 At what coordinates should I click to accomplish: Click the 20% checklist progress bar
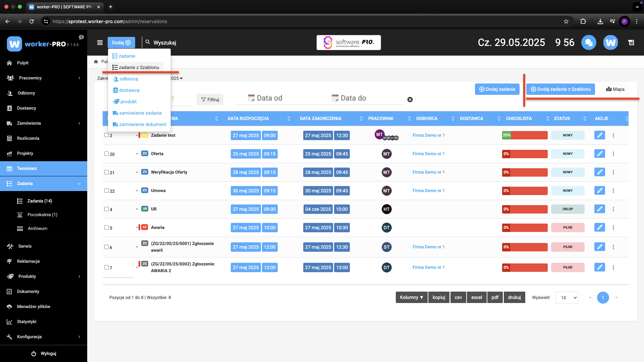click(x=525, y=135)
